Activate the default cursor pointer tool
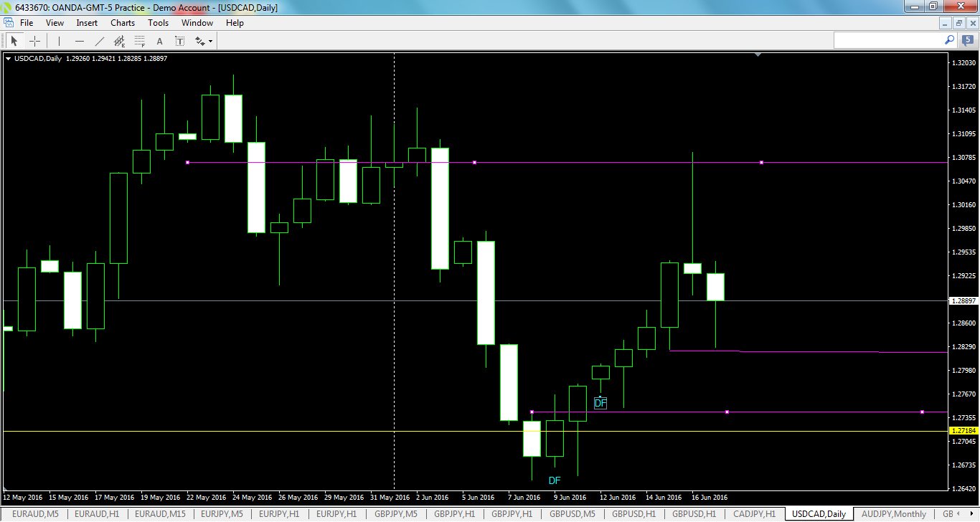 14,40
